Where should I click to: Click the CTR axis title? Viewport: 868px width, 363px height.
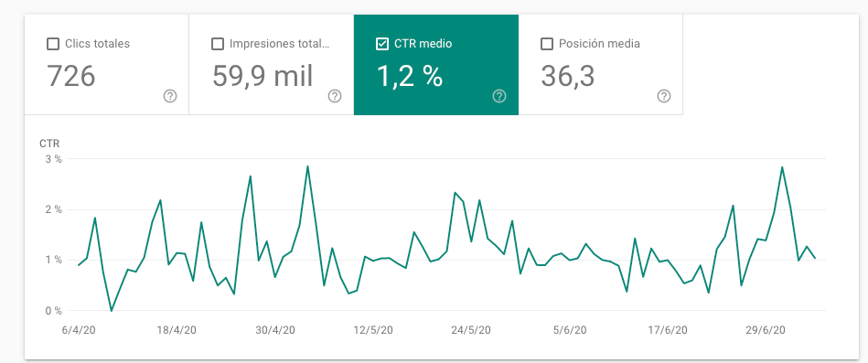click(49, 144)
